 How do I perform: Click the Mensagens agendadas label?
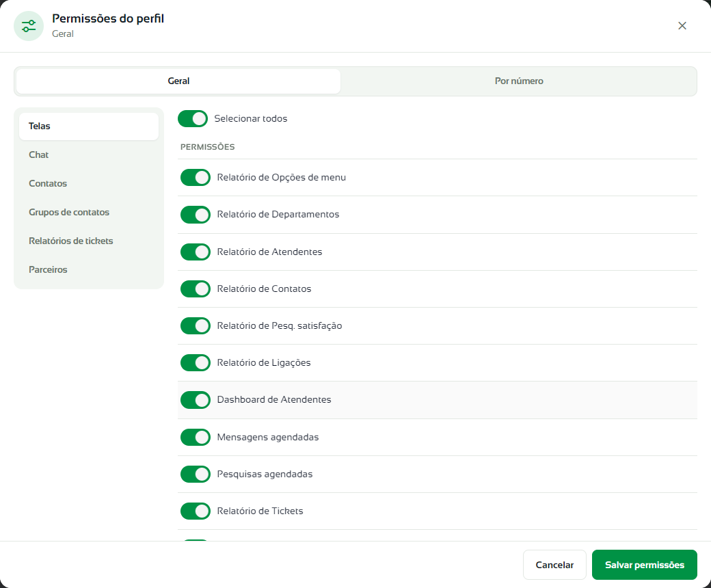pos(267,438)
